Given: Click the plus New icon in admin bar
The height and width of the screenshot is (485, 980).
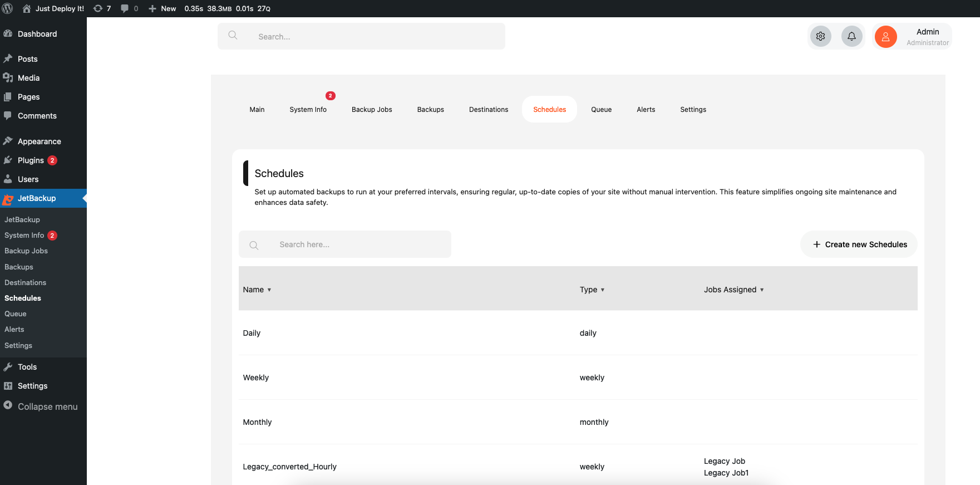Looking at the screenshot, I should tap(152, 8).
